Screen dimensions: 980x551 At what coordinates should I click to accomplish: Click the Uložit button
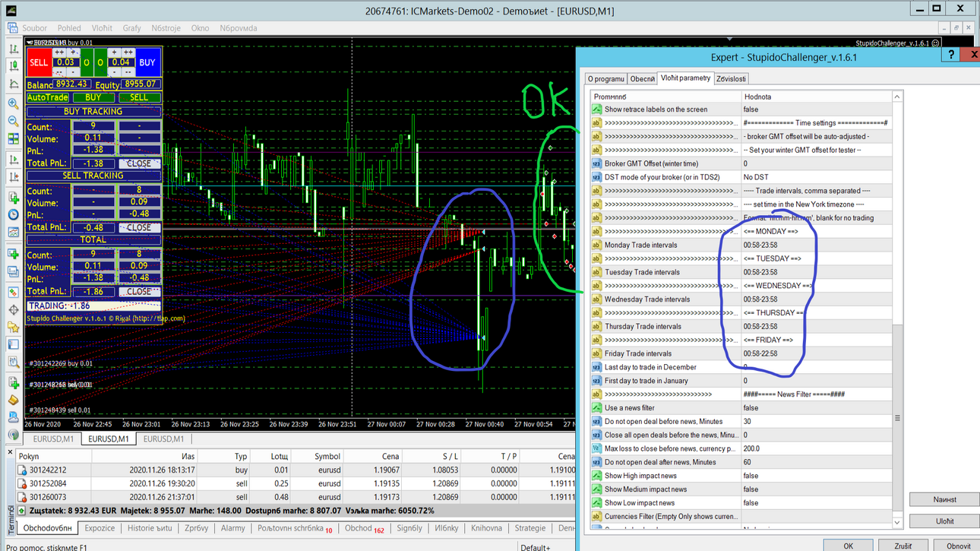pos(944,521)
